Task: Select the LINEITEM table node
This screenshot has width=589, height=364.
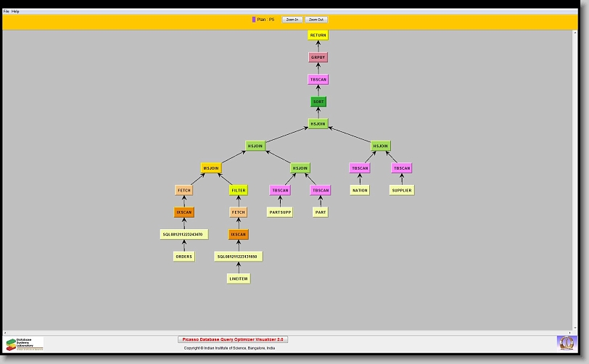Action: pos(239,278)
